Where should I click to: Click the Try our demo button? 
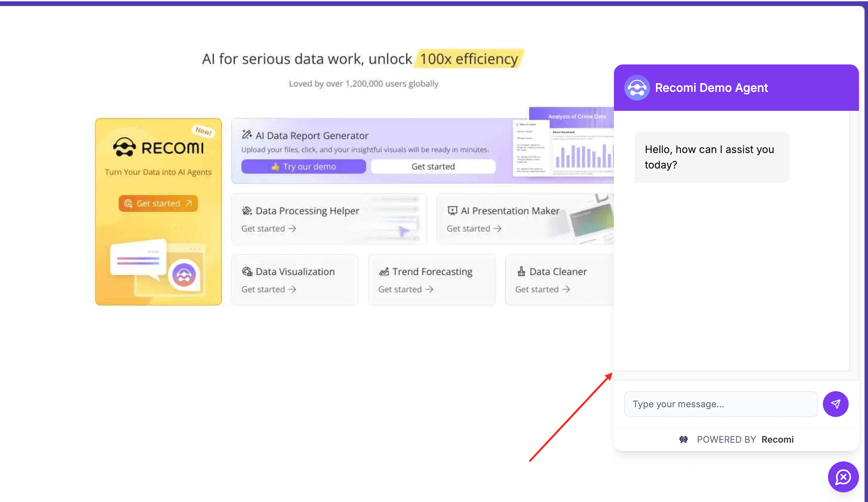point(303,167)
